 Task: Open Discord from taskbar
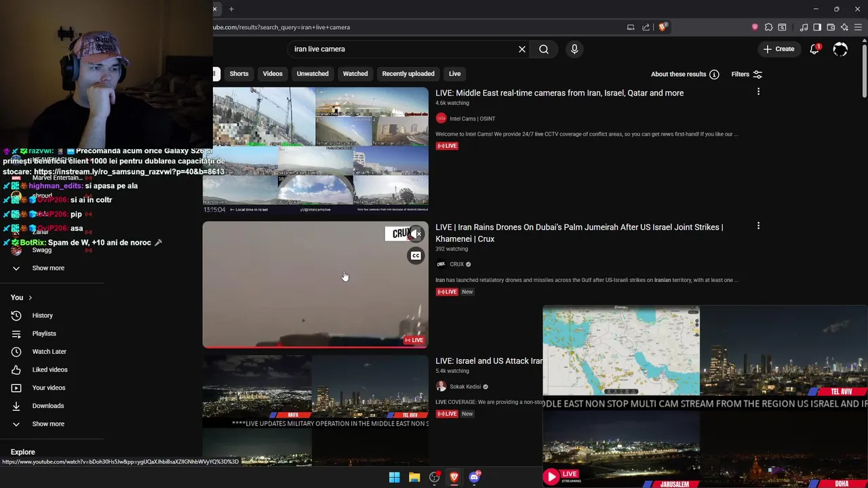(475, 477)
